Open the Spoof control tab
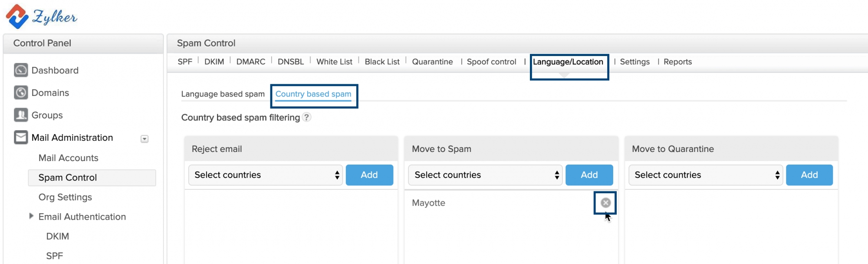The width and height of the screenshot is (868, 264). [491, 62]
